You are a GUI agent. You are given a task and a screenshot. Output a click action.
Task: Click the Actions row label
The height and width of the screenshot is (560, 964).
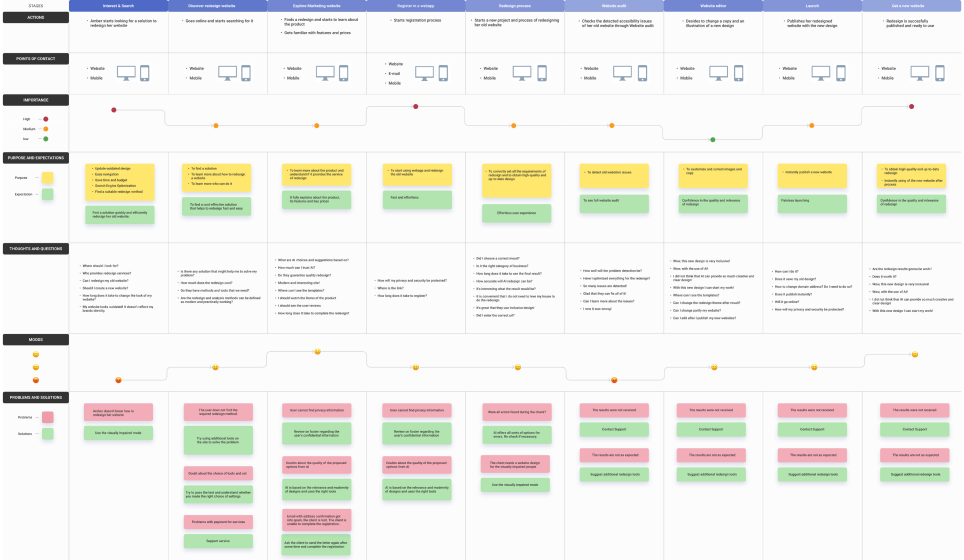coord(36,18)
